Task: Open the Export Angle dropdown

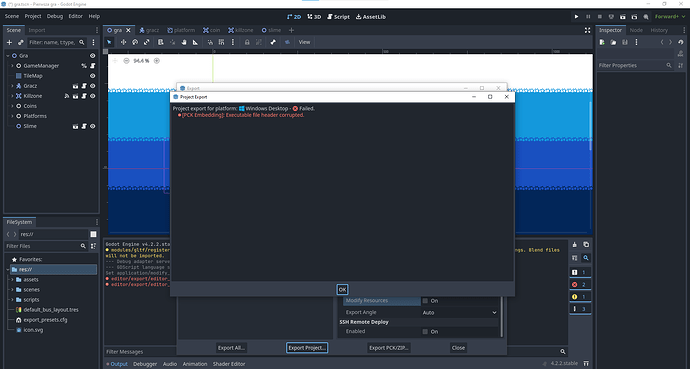Action: click(459, 313)
